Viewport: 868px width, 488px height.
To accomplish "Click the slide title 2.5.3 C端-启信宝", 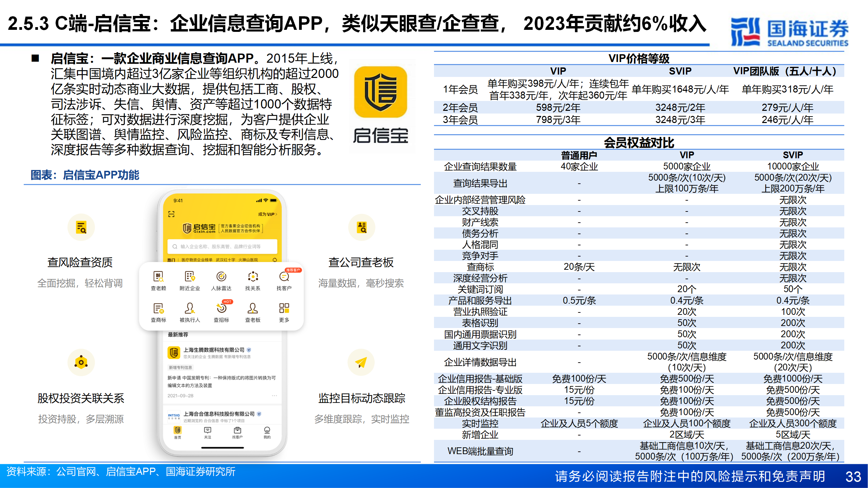I will [x=357, y=23].
